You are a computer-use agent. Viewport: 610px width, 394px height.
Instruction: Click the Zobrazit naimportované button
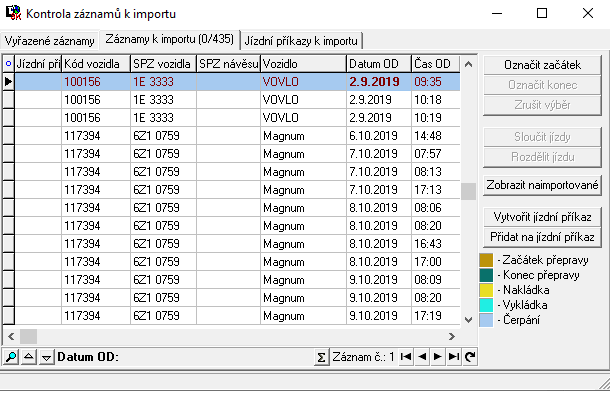pyautogui.click(x=542, y=185)
